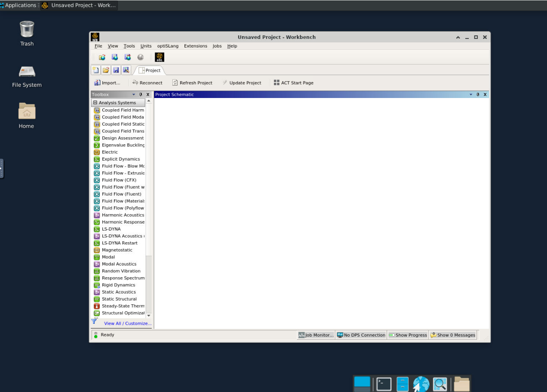Open View All / Customize... link
Screen dimensions: 547x392
click(128, 323)
